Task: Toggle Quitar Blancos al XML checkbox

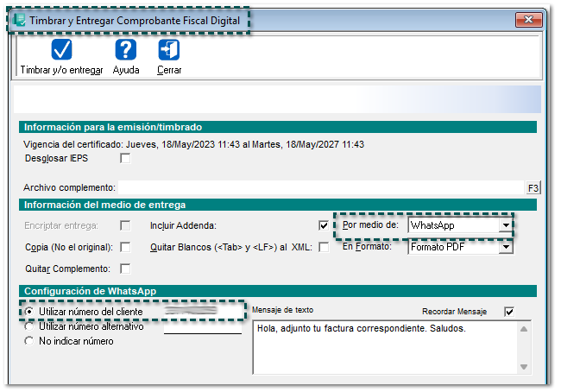Action: click(x=324, y=247)
